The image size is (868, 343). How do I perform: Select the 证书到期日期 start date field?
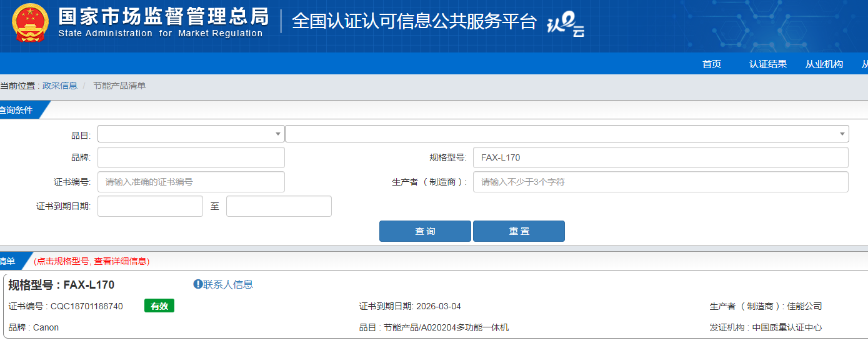(x=150, y=206)
